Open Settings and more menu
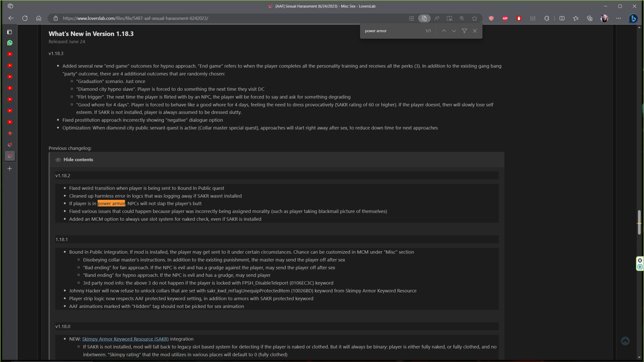 tap(619, 18)
